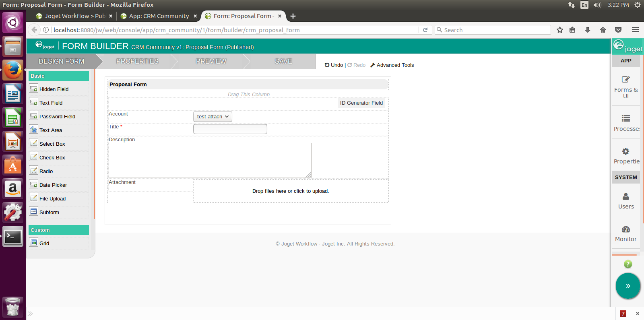This screenshot has height=320, width=644.
Task: Choose the Password Field palette icon
Action: (x=34, y=116)
